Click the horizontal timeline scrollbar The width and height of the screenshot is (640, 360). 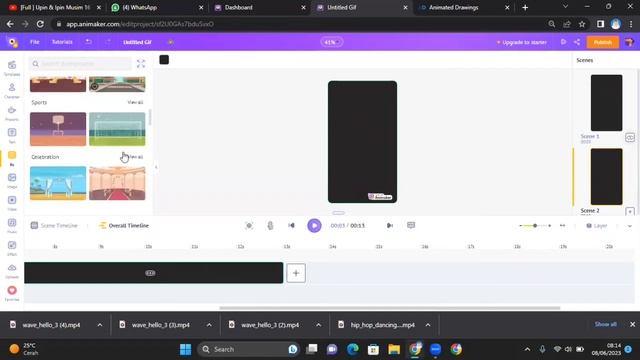(390, 308)
